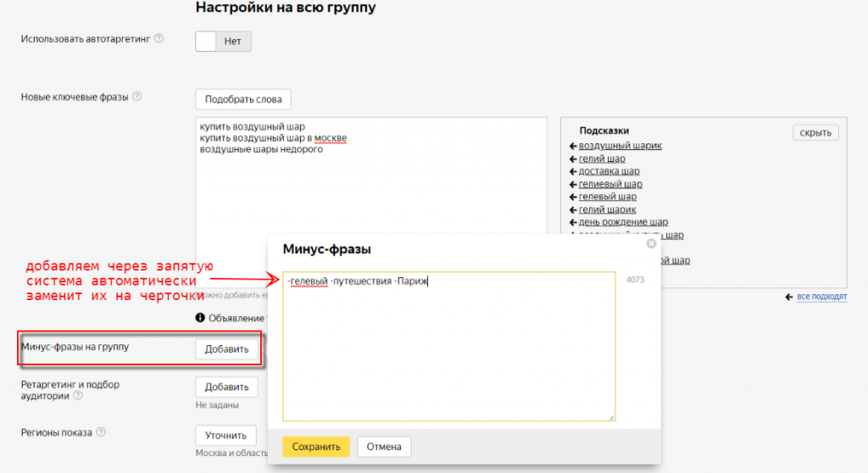Close the Минус-фразы popup with X icon
The height and width of the screenshot is (473, 868).
coord(651,244)
